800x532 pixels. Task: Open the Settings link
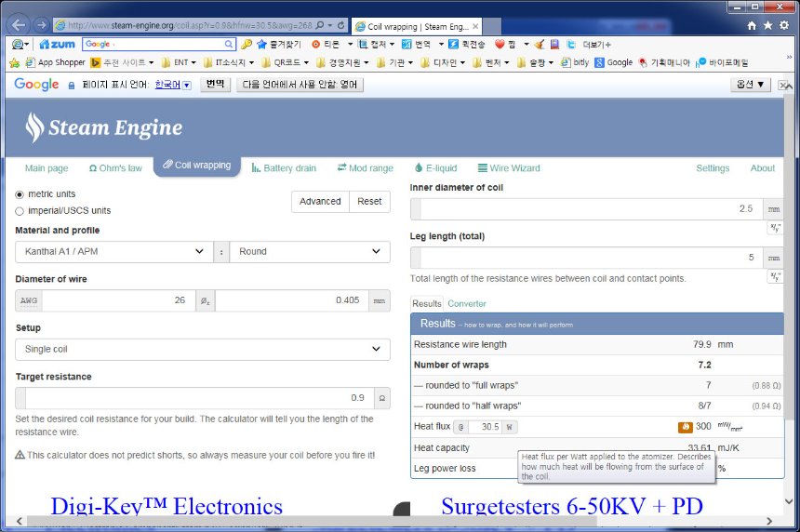(713, 168)
